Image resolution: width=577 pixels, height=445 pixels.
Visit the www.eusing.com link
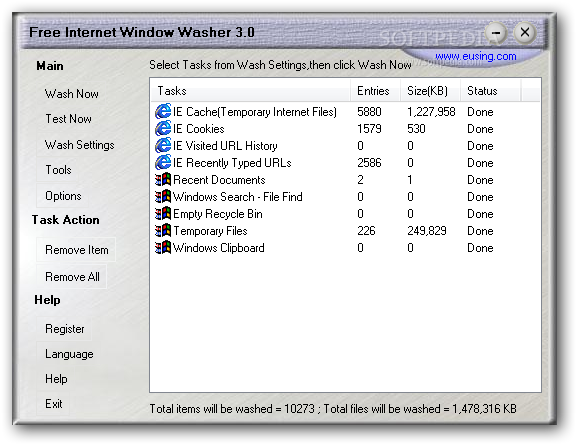(475, 56)
